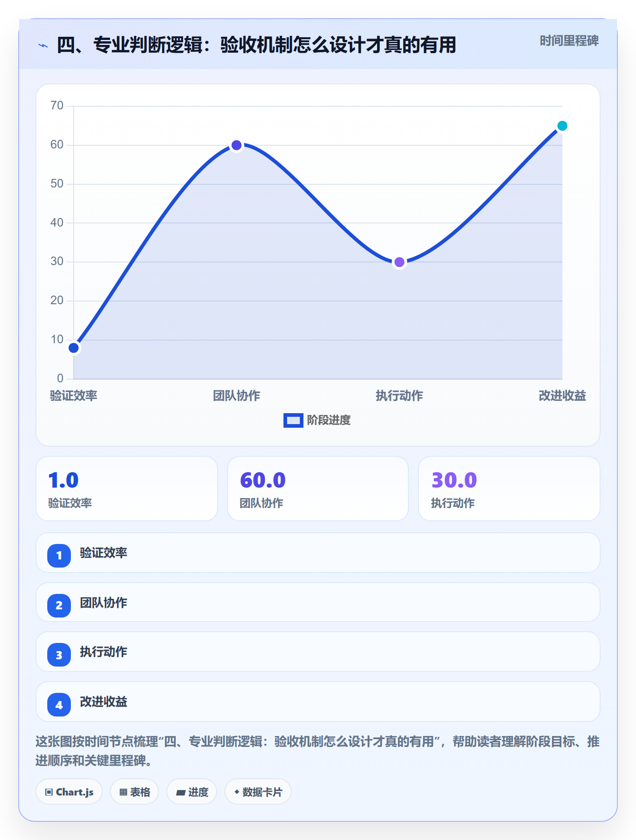This screenshot has width=636, height=840.
Task: Click the description paragraph starting with 这张图按时间节点
Action: click(318, 751)
